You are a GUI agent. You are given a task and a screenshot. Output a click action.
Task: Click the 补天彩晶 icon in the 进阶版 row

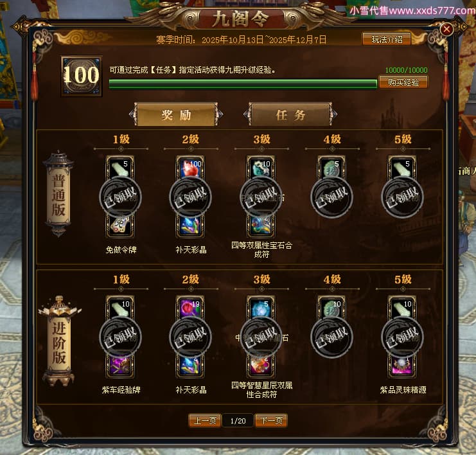coord(190,366)
